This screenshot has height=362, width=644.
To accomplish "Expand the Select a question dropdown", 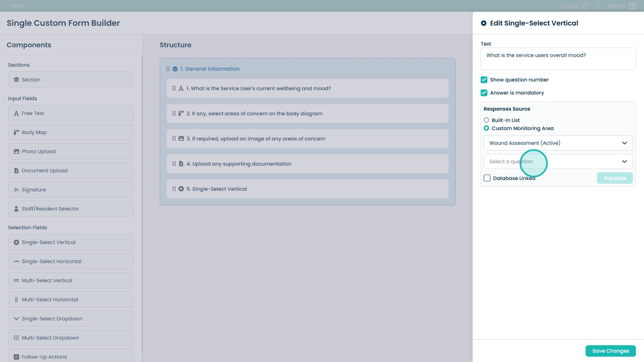I will pyautogui.click(x=558, y=162).
